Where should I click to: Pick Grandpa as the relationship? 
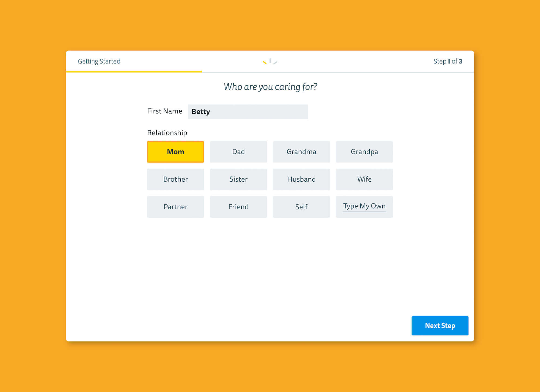tap(364, 152)
